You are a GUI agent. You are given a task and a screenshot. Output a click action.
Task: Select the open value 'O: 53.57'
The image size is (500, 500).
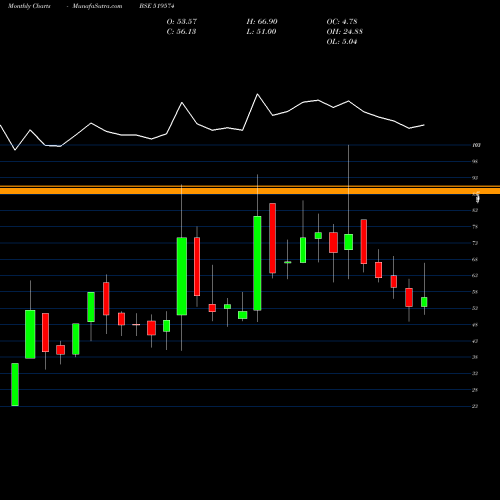[x=182, y=22]
